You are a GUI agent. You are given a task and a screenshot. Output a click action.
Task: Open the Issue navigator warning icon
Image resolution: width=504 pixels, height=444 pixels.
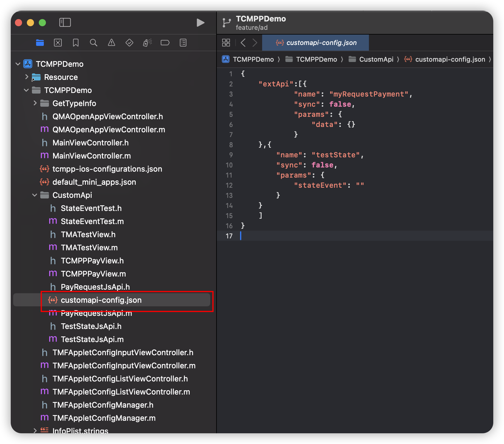pos(112,43)
